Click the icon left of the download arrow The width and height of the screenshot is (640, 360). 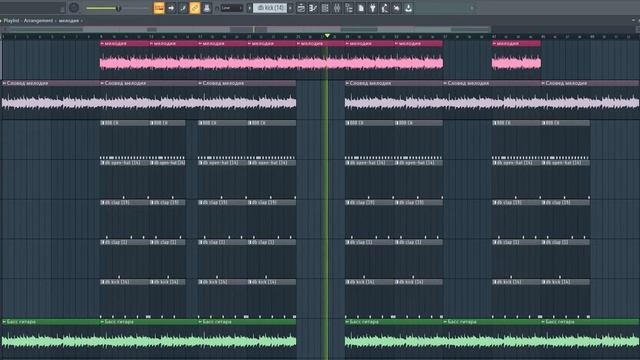[396, 8]
